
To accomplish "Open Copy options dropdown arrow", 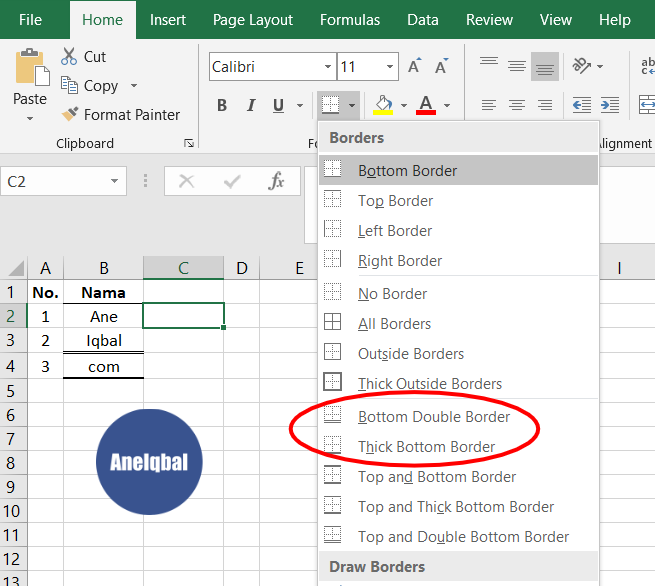I will pyautogui.click(x=134, y=86).
